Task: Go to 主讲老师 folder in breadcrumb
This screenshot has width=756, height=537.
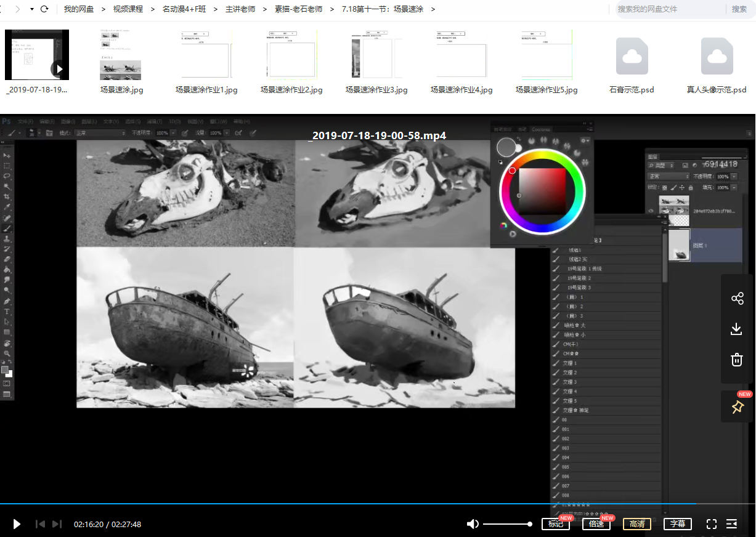Action: pyautogui.click(x=240, y=9)
